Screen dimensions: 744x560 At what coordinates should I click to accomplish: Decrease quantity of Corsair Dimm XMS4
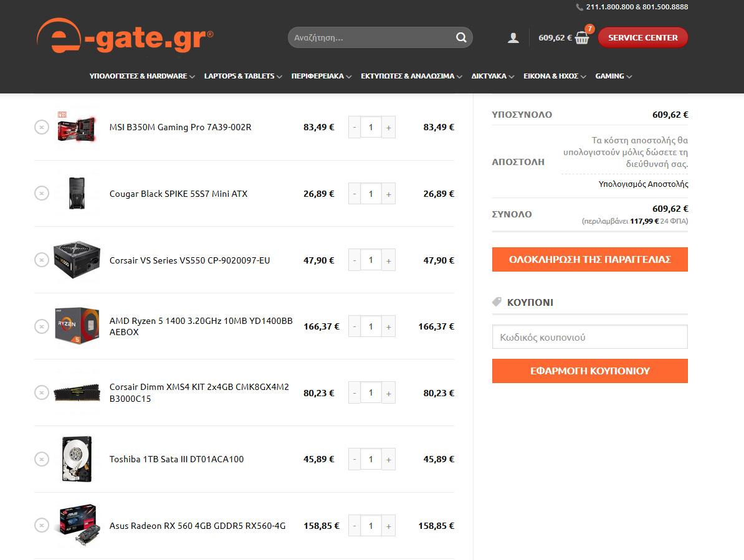(355, 393)
